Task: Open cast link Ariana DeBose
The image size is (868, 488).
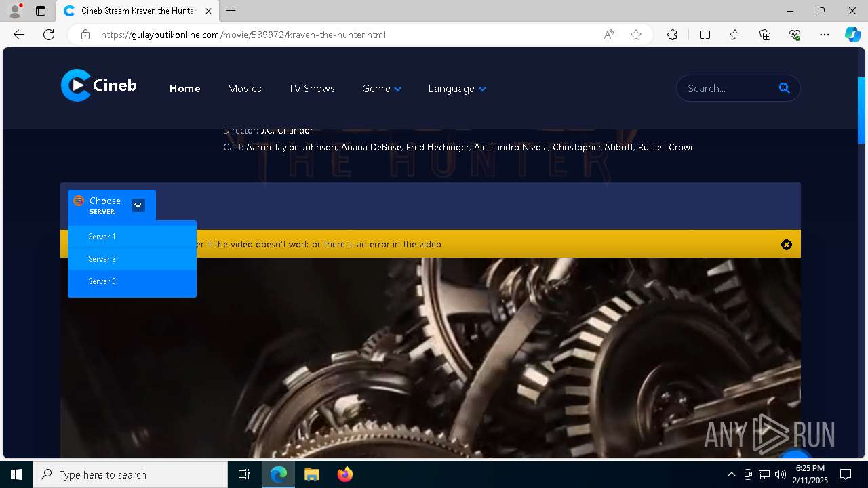Action: (x=371, y=147)
